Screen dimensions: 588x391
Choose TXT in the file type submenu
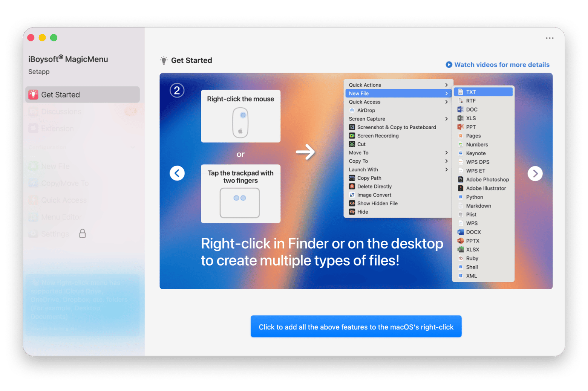coord(483,92)
